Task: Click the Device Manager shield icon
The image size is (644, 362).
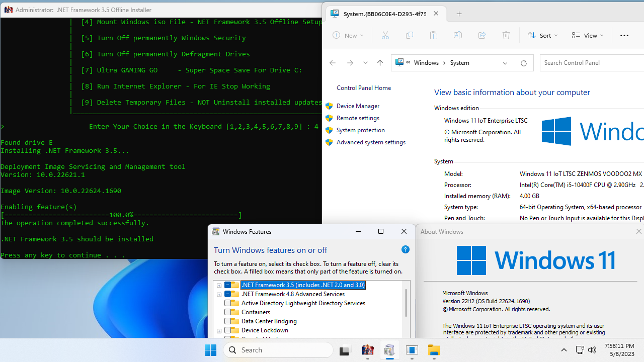Action: 329,106
